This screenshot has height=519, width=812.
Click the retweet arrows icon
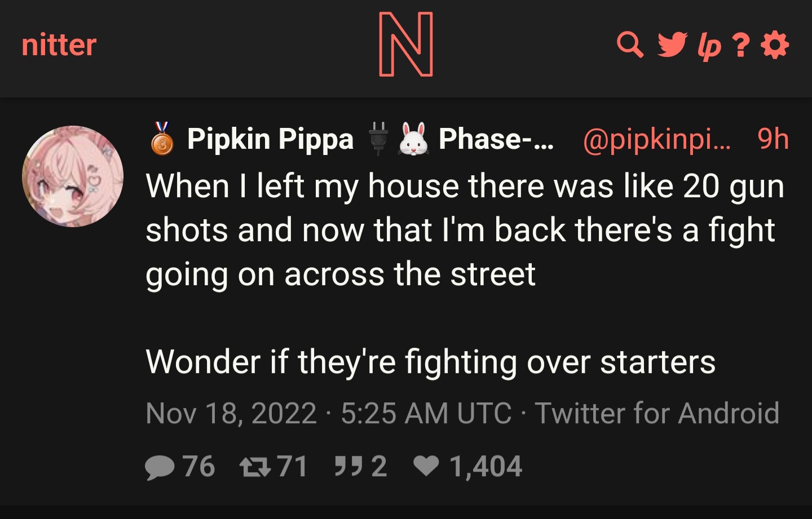click(255, 467)
